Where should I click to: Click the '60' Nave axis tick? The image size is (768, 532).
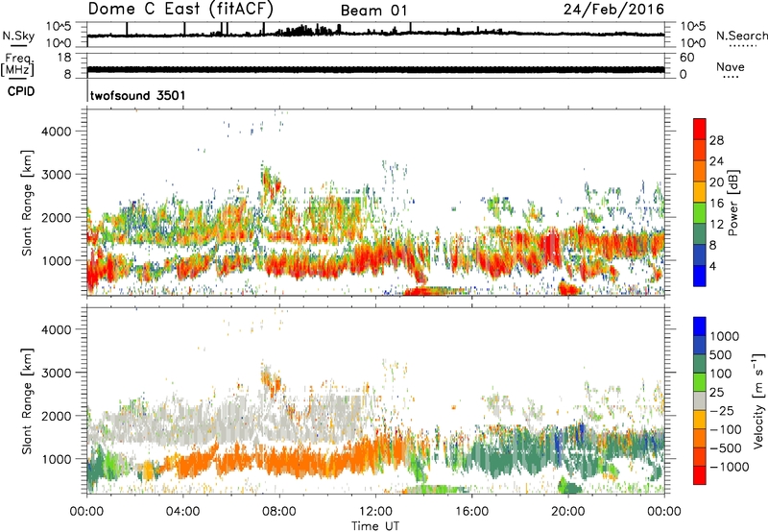(x=687, y=58)
